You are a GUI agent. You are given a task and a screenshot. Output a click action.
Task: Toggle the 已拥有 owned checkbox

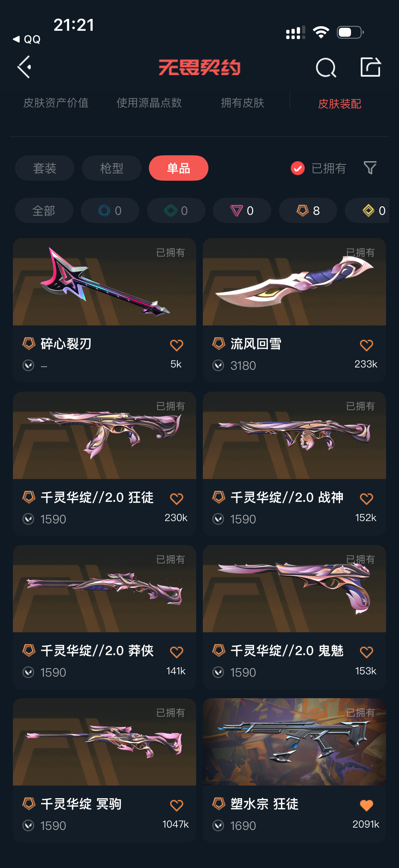297,168
